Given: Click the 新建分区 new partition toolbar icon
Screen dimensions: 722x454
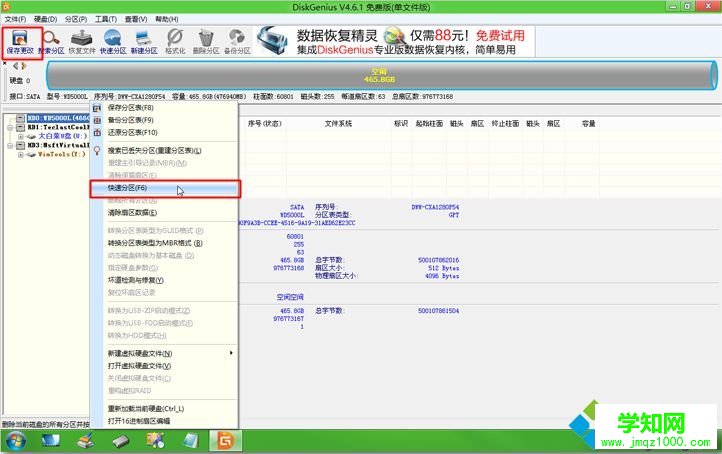Looking at the screenshot, I should click(144, 42).
